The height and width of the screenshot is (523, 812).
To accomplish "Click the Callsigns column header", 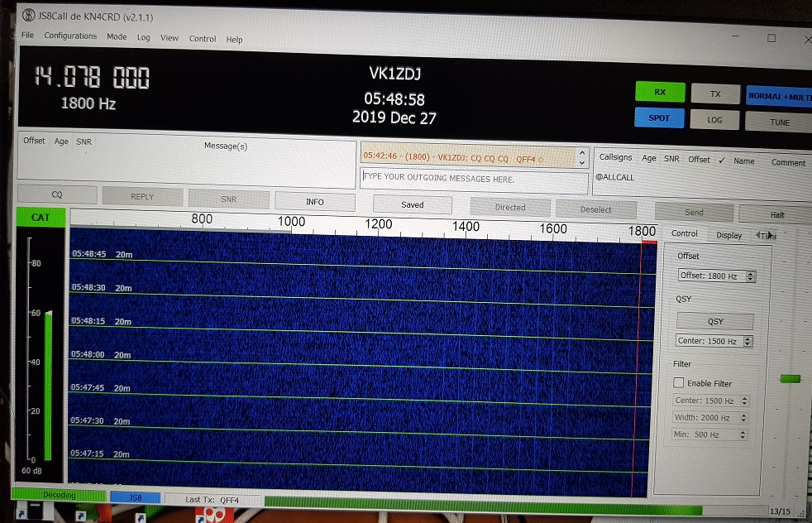I will [615, 157].
